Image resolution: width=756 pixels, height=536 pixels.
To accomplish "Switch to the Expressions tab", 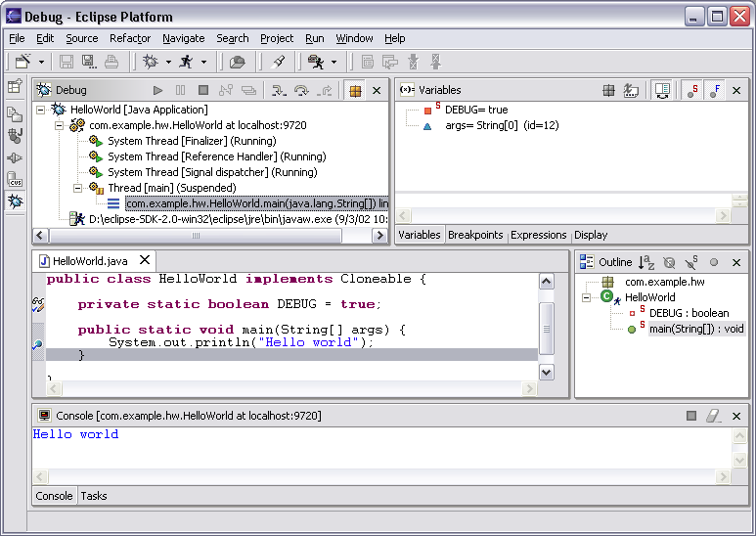I will point(539,235).
